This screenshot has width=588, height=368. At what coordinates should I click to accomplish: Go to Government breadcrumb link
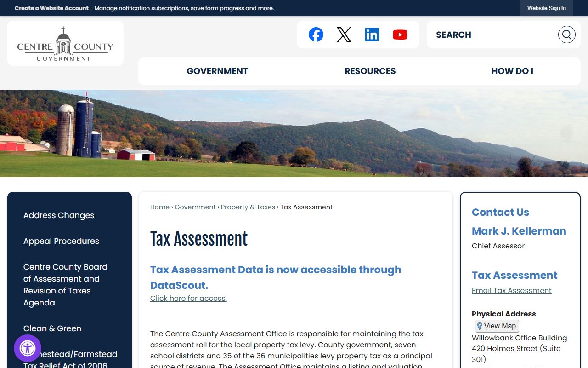pos(195,207)
